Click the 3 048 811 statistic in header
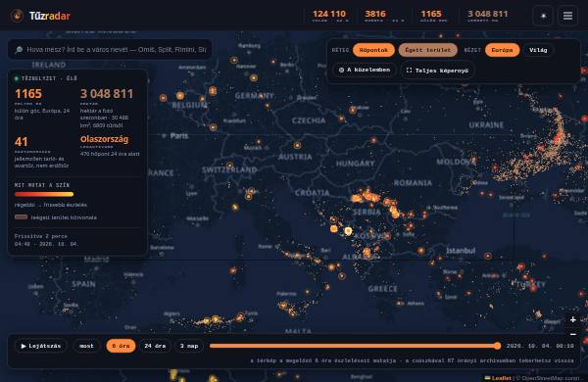Screen dimensions: 588x382 pos(487,15)
